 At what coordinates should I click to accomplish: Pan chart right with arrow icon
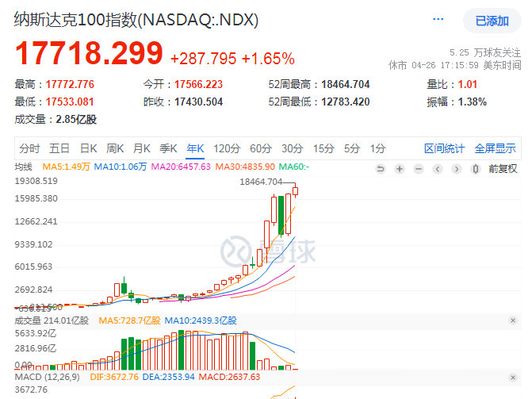coord(457,169)
